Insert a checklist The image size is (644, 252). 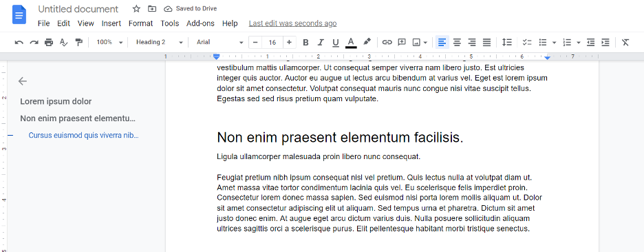point(527,42)
